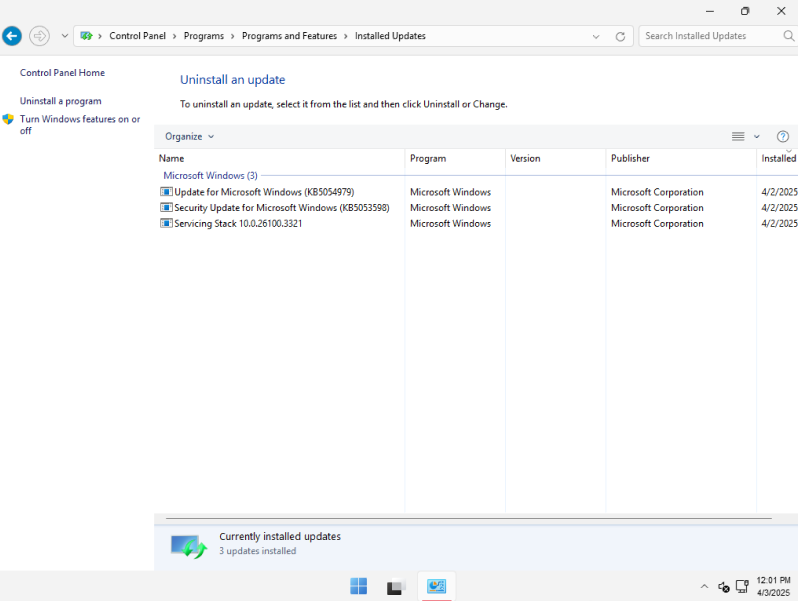The height and width of the screenshot is (601, 798).
Task: Select Control Panel in breadcrumb path
Action: 137,36
